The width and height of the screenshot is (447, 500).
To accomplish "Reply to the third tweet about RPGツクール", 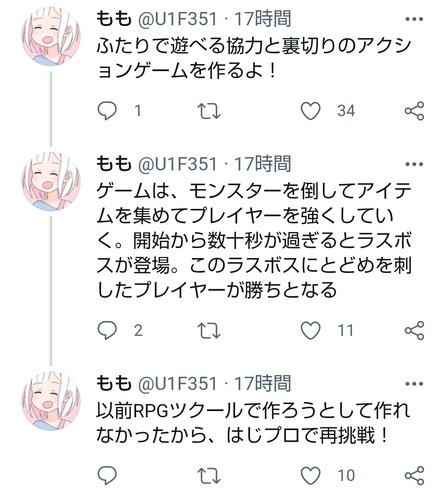I will pos(107,475).
